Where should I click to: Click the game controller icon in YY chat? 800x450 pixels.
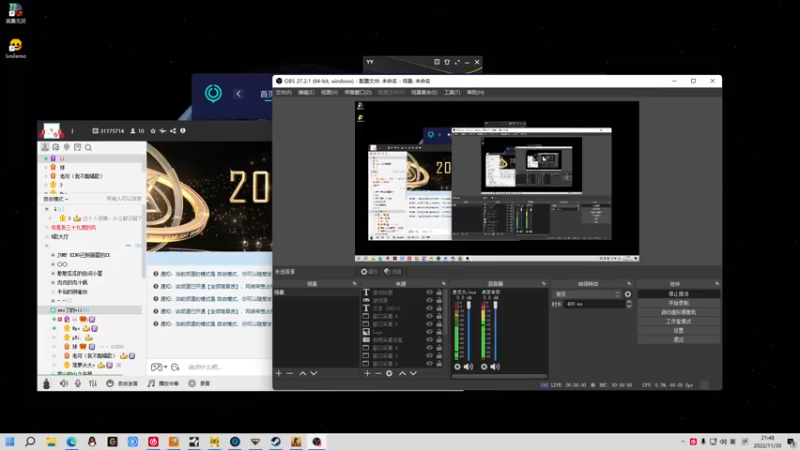click(x=156, y=367)
